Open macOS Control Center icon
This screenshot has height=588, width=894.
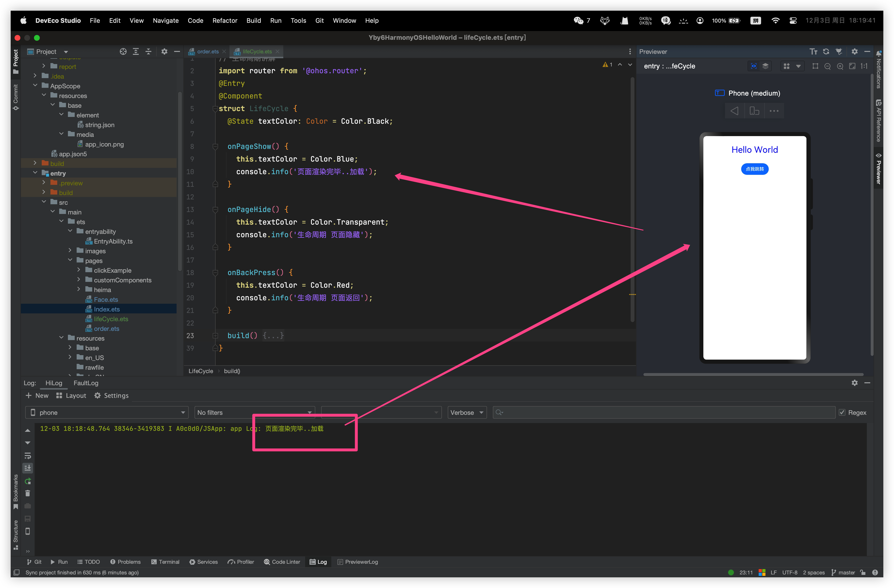tap(793, 21)
